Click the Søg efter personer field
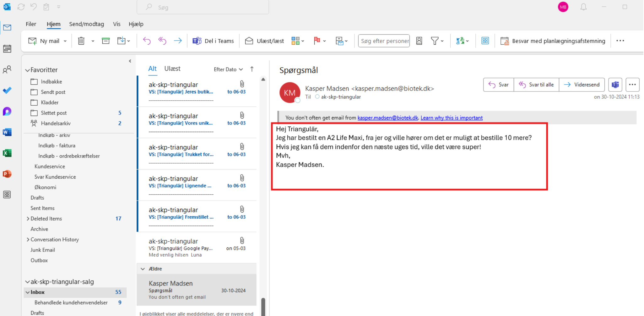644x316 pixels. click(x=384, y=41)
